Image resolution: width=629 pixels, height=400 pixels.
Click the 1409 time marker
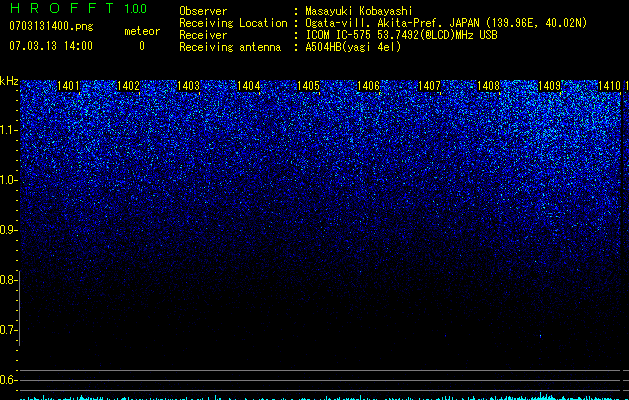(x=549, y=86)
